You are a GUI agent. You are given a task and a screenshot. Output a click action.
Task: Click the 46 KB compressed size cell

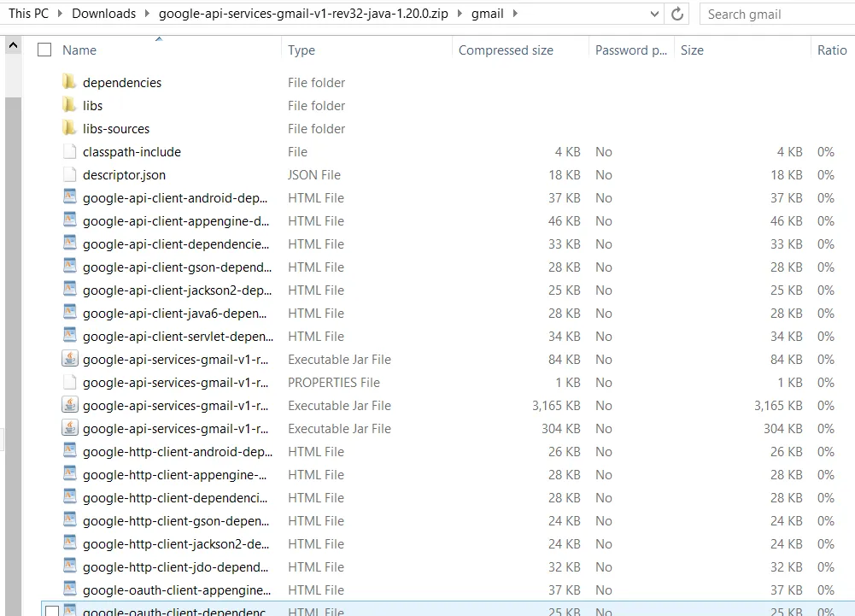click(565, 221)
